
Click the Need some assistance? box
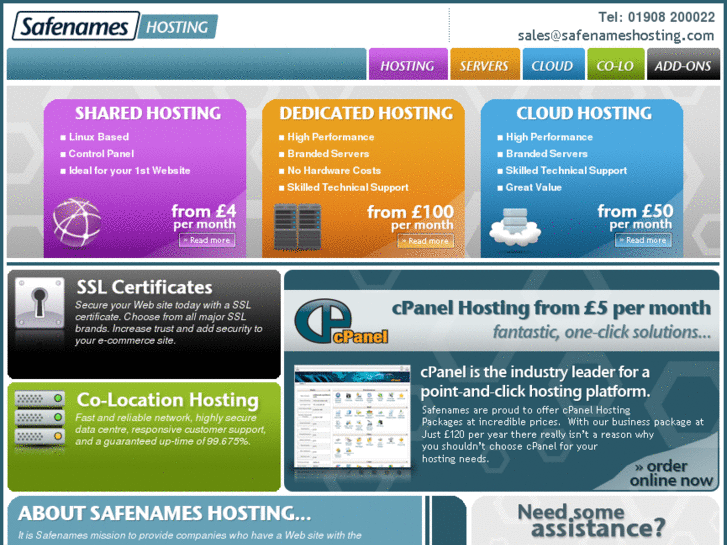coord(595,520)
